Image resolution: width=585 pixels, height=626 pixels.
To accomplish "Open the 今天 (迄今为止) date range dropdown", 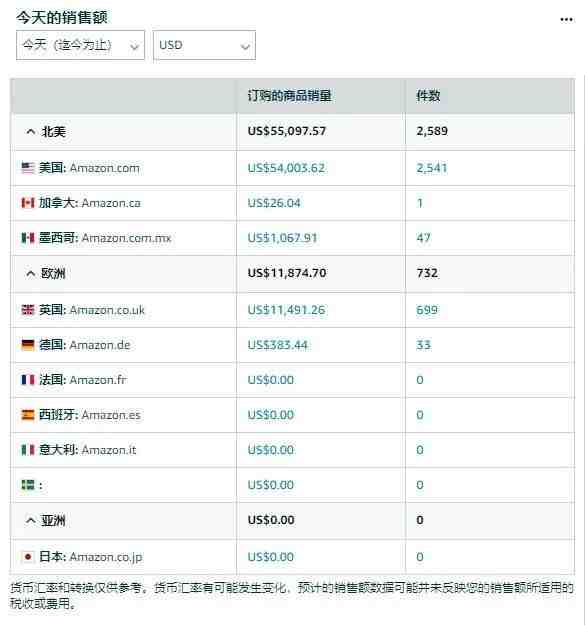I will coord(80,45).
